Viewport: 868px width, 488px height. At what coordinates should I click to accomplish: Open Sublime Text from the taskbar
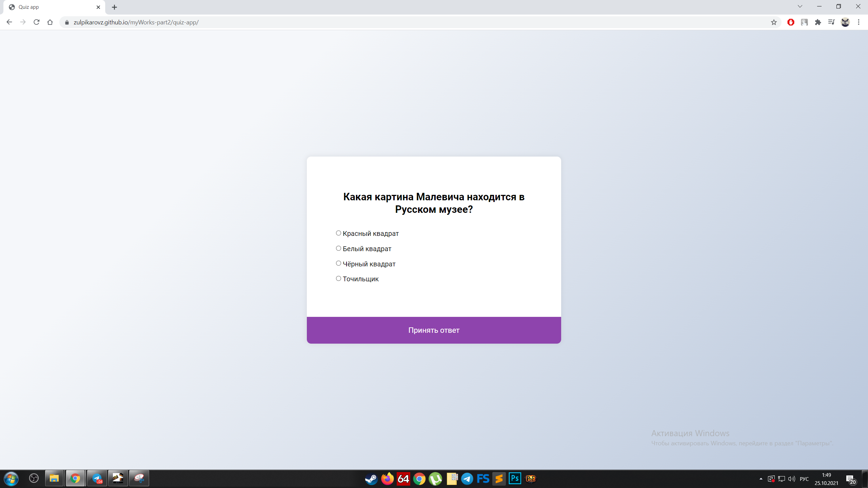(x=499, y=479)
